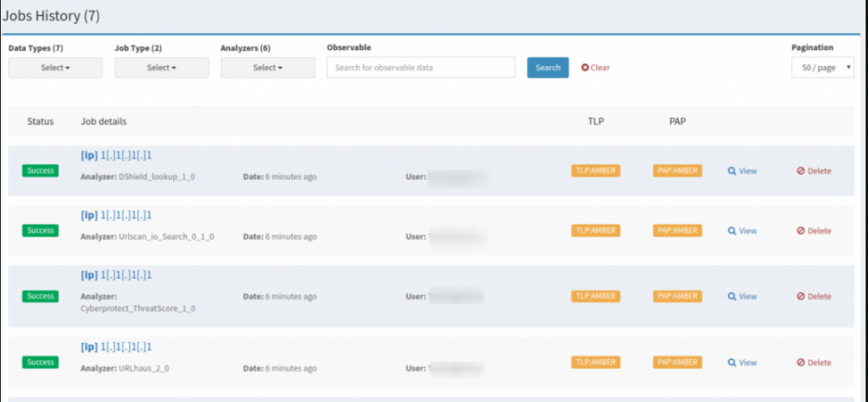Viewport: 868px width, 402px height.
Task: Click the PAP:AMBER tag in the URLhaus row
Action: (x=677, y=362)
